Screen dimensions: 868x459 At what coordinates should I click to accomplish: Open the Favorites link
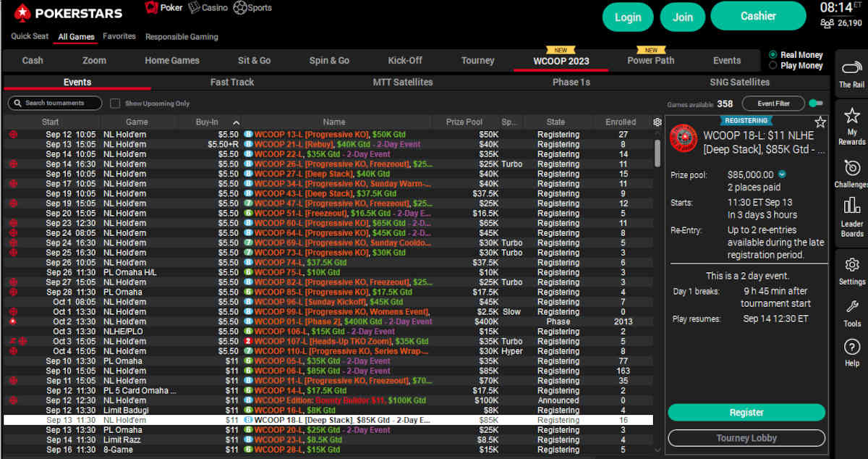pos(119,36)
